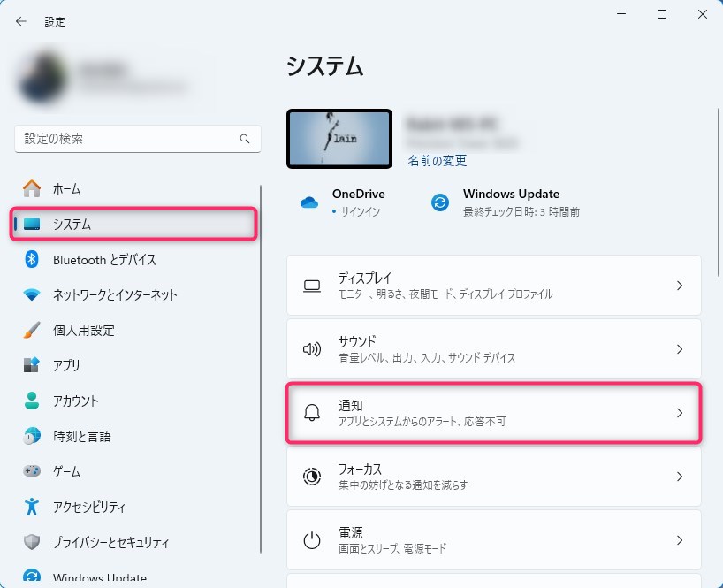
Task: Expand the フォーカス row chevron
Action: 679,477
